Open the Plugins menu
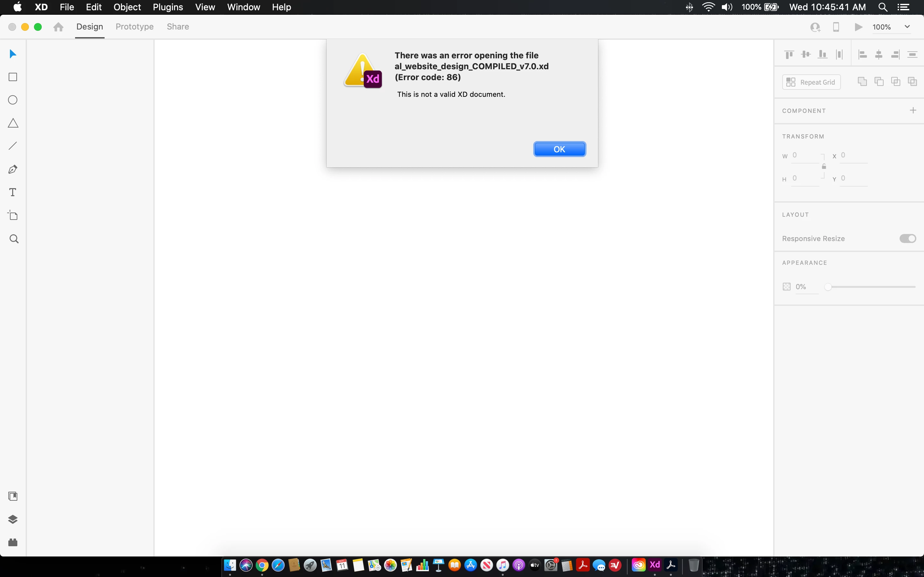924x577 pixels. 167,7
